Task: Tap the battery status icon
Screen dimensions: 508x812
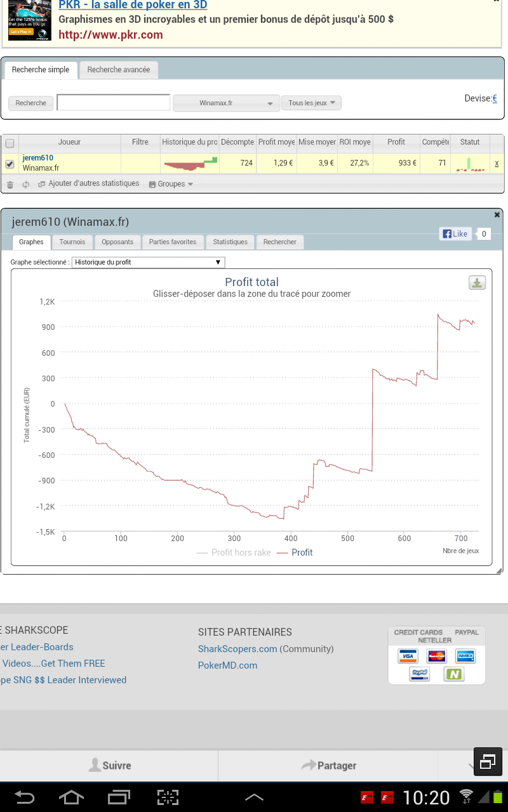Action: point(498,797)
